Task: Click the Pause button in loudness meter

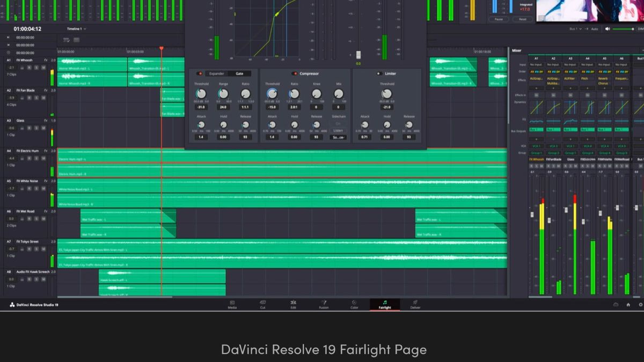Action: pos(499,19)
